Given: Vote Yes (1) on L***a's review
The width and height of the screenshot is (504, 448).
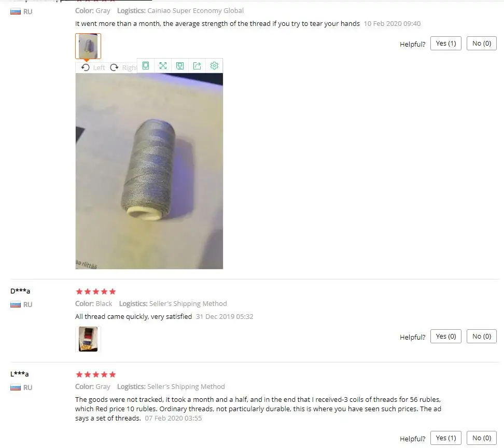Looking at the screenshot, I should click(x=445, y=438).
